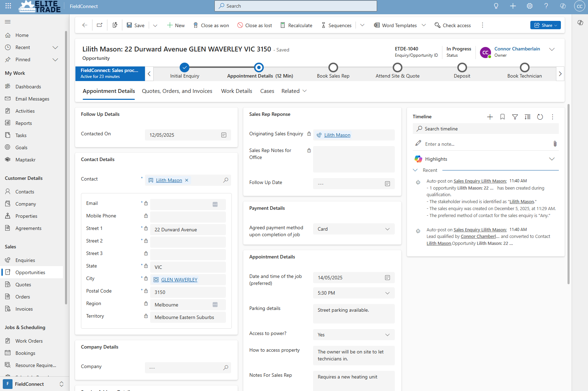Open Work Orders in the sidebar
Image resolution: width=588 pixels, height=391 pixels.
click(29, 341)
